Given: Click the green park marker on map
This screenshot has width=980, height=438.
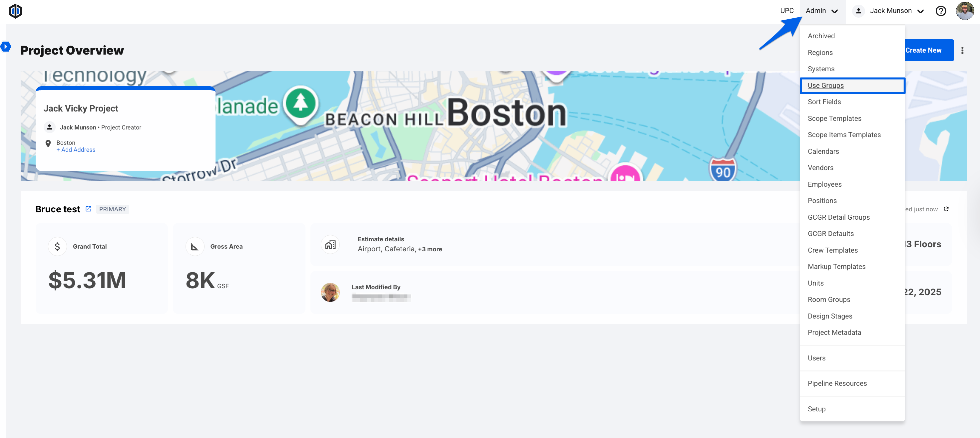Looking at the screenshot, I should (300, 104).
